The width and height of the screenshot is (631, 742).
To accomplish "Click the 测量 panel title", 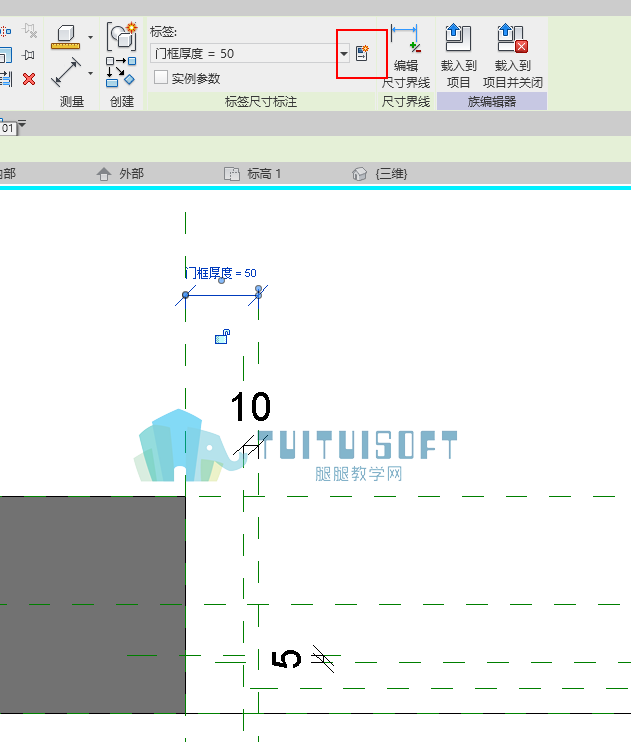I will coord(71,101).
